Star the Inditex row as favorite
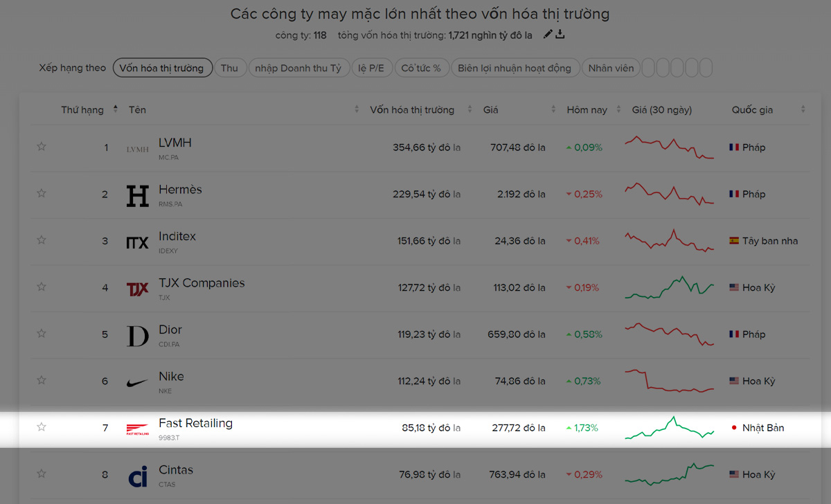The width and height of the screenshot is (831, 504). coord(42,240)
